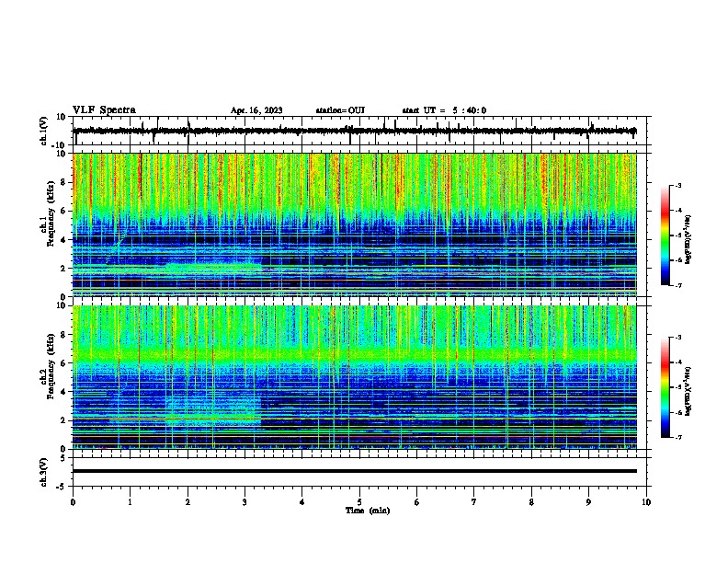Viewport: 728px width, 563px height.
Task: Click the time axis tick label '0'
Action: pyautogui.click(x=73, y=502)
